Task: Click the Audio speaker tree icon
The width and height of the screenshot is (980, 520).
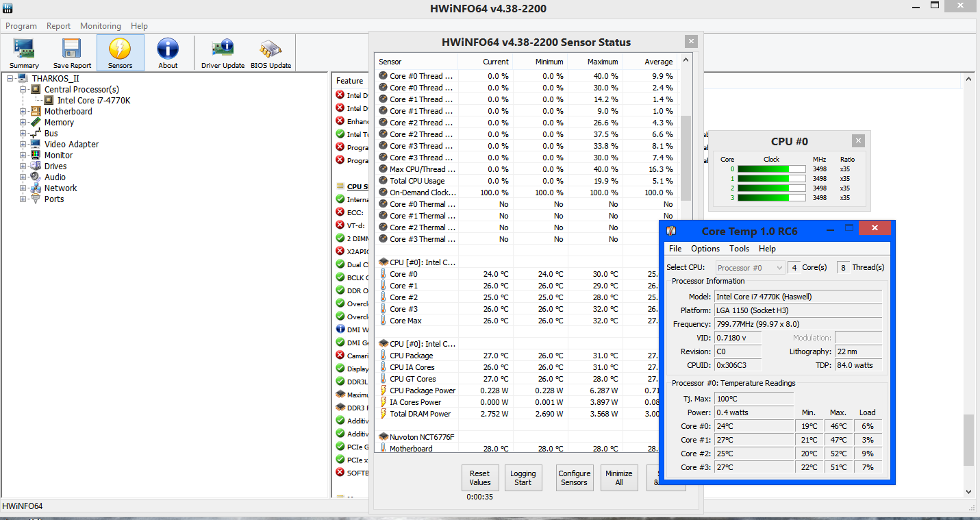Action: click(x=36, y=177)
